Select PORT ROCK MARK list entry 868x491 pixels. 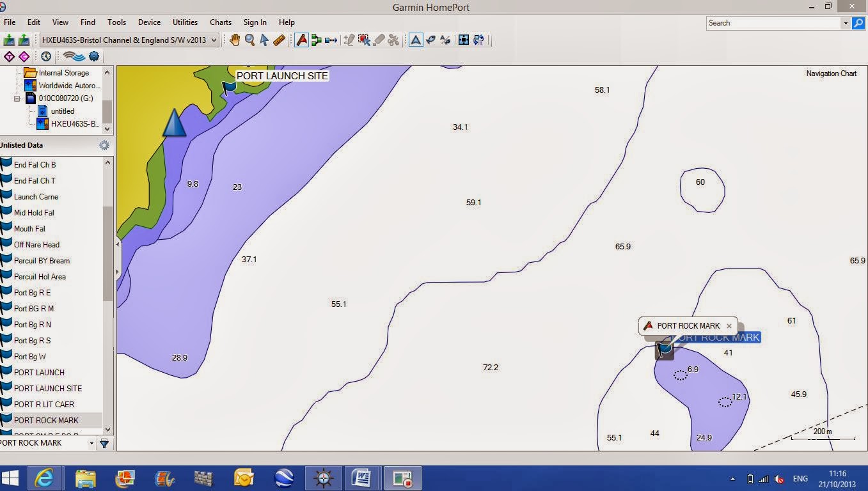pyautogui.click(x=46, y=421)
